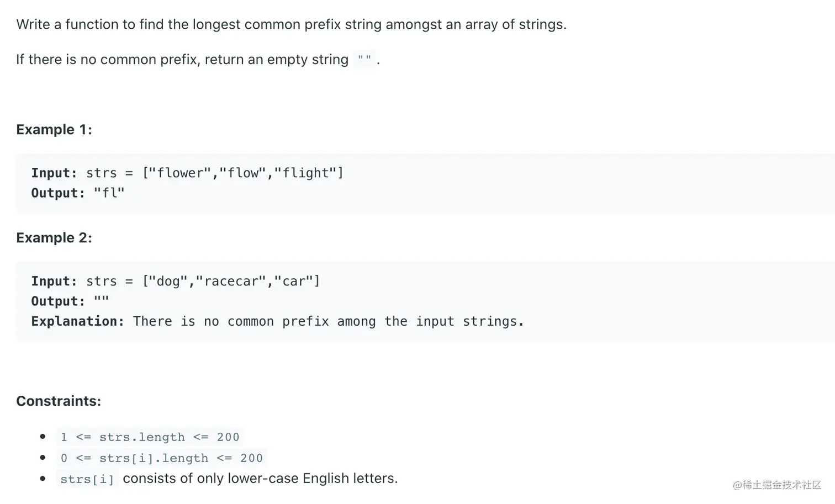Click the 'strs.length <= 200' constraint code
The width and height of the screenshot is (835, 504).
pos(150,437)
